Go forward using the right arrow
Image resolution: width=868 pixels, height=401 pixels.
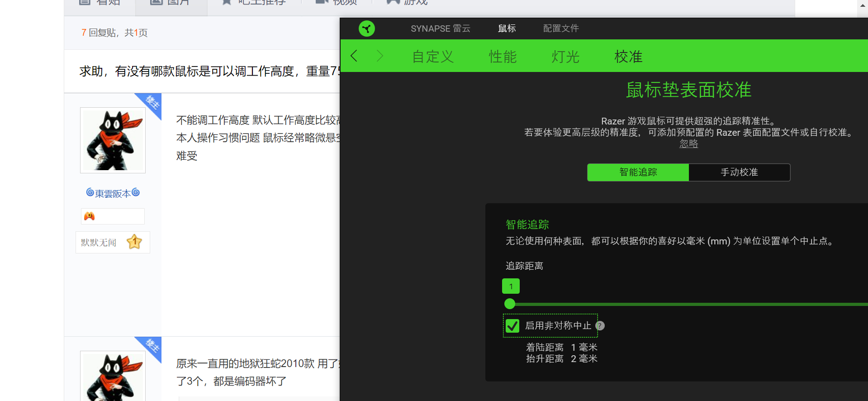(379, 56)
